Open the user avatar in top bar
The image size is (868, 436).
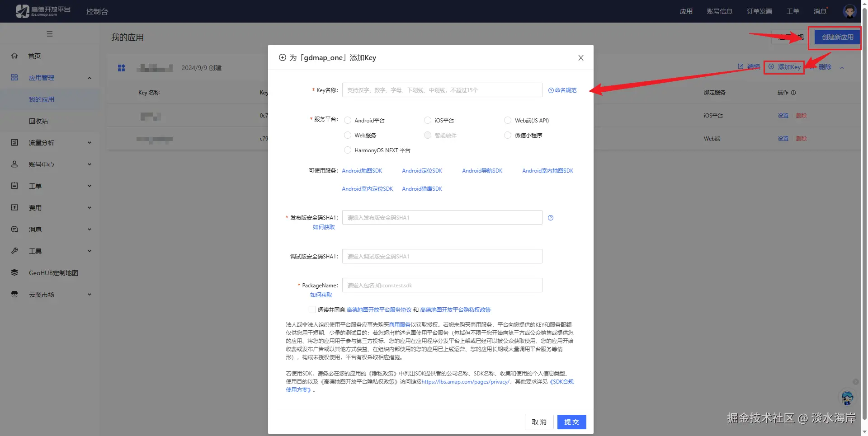(x=849, y=11)
